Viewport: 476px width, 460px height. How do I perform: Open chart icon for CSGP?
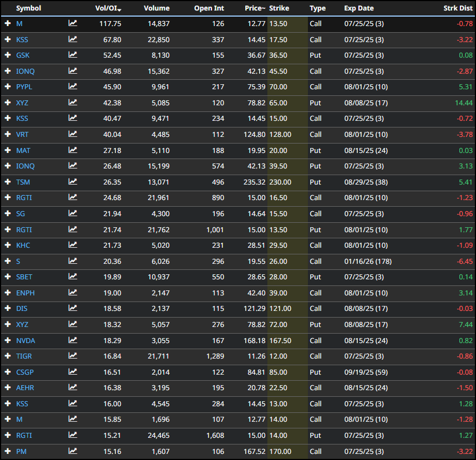(73, 372)
